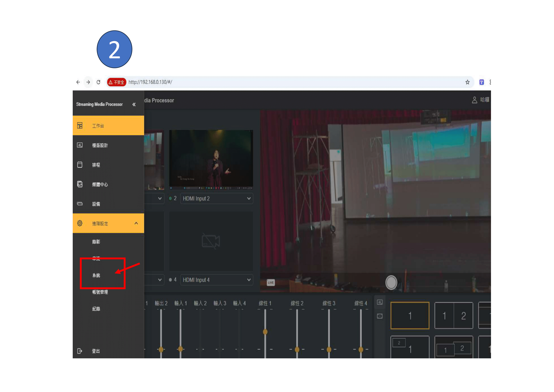Open HDMI Input 4 source dropdown
This screenshot has width=554, height=392.
coord(216,280)
